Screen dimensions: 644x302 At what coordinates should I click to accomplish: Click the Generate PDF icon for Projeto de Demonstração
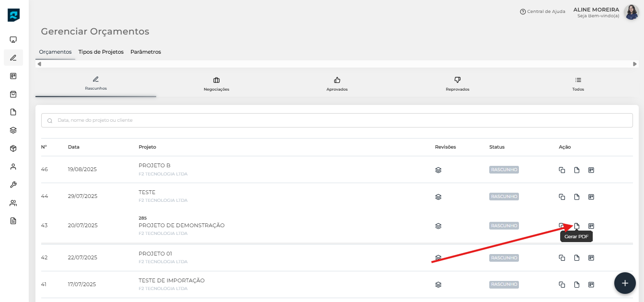(577, 226)
